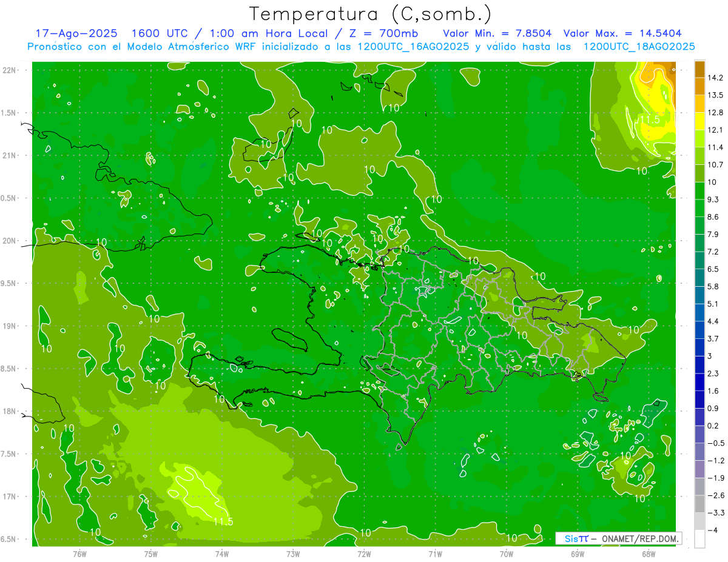
Task: Click the '19N' latitude axis label
Action: (x=9, y=326)
